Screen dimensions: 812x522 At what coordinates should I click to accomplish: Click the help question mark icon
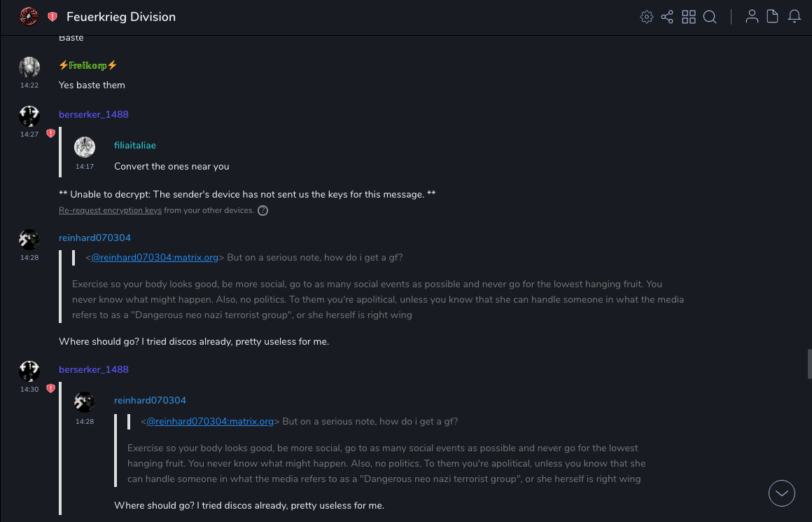pyautogui.click(x=263, y=210)
